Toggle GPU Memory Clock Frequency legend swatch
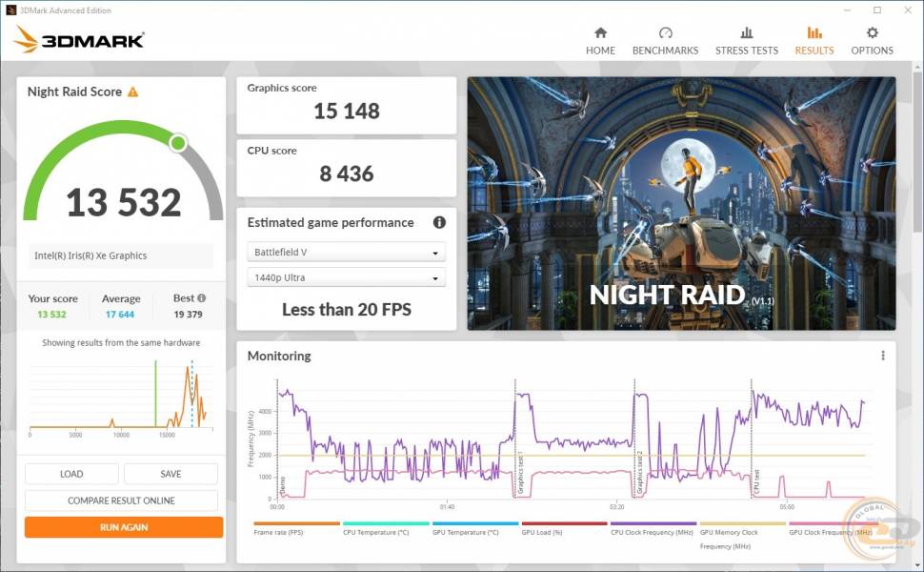 click(x=743, y=523)
